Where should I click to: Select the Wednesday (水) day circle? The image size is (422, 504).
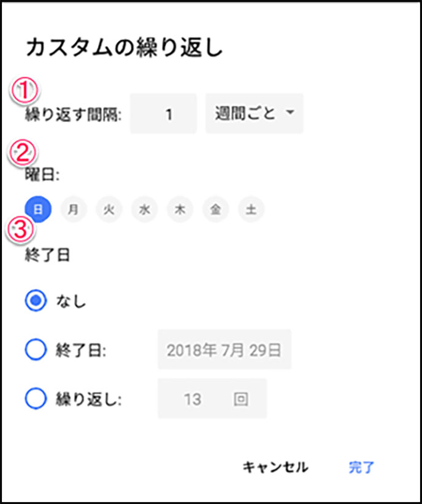(x=144, y=210)
